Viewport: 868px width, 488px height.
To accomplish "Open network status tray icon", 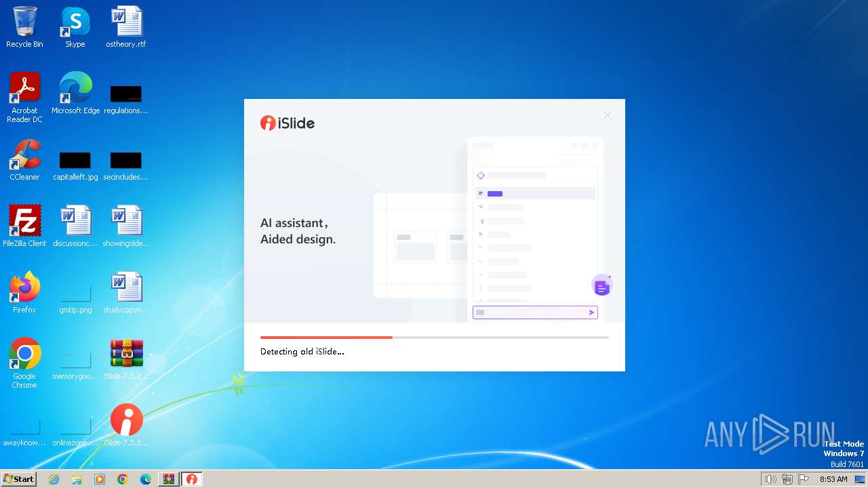I will click(787, 479).
